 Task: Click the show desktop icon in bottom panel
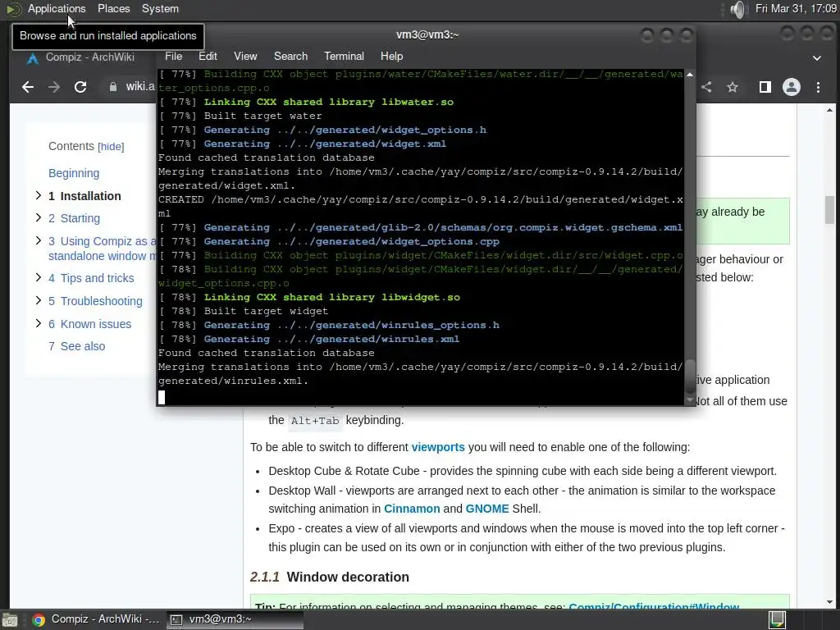coord(10,620)
